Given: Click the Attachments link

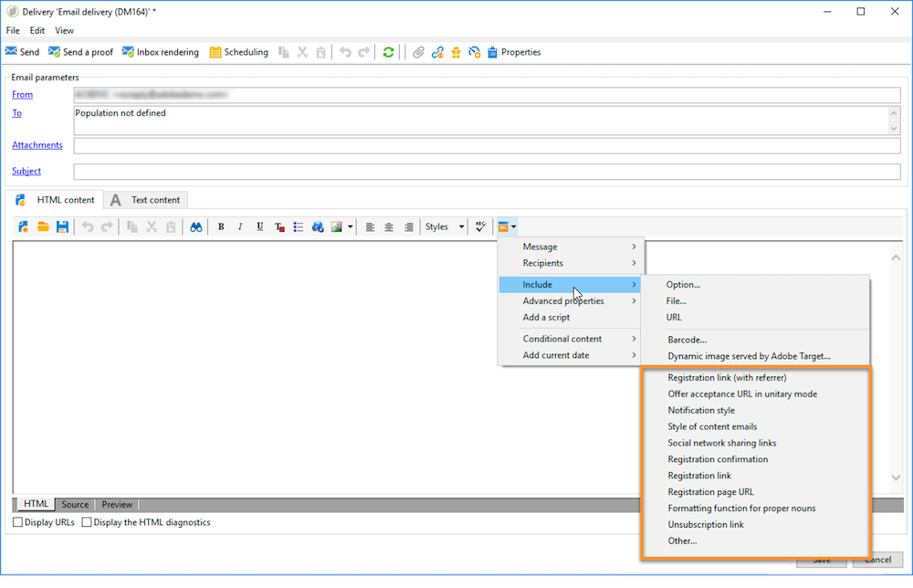Looking at the screenshot, I should click(37, 145).
